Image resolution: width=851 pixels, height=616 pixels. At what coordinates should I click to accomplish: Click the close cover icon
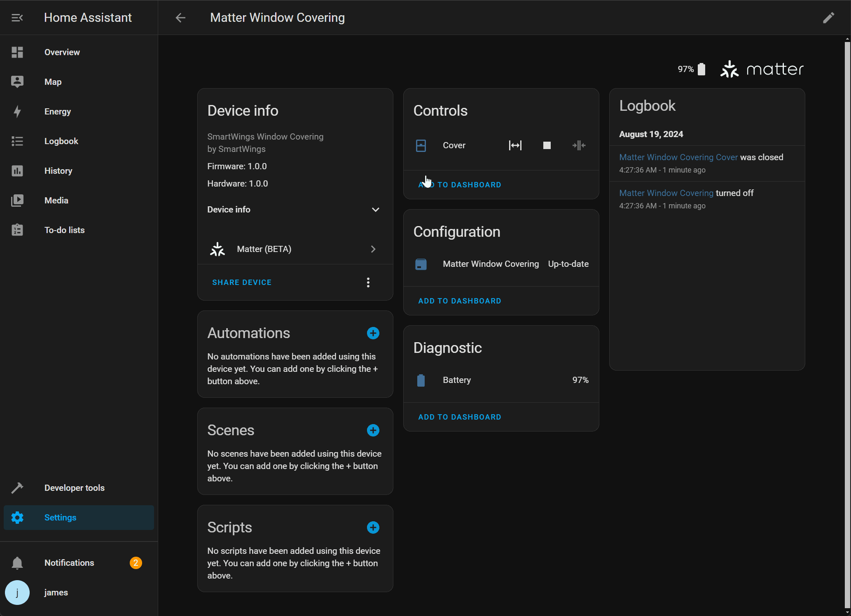[x=579, y=145]
